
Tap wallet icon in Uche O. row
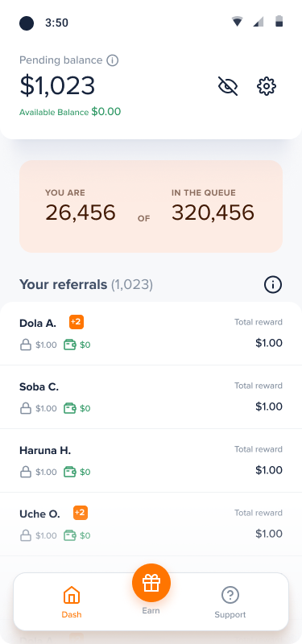tap(70, 535)
